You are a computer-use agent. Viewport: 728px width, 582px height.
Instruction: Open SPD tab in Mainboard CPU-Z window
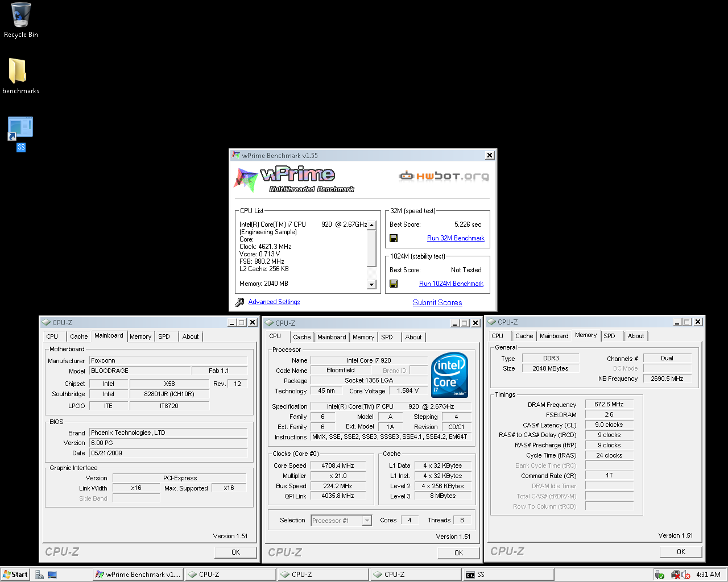[x=164, y=336]
